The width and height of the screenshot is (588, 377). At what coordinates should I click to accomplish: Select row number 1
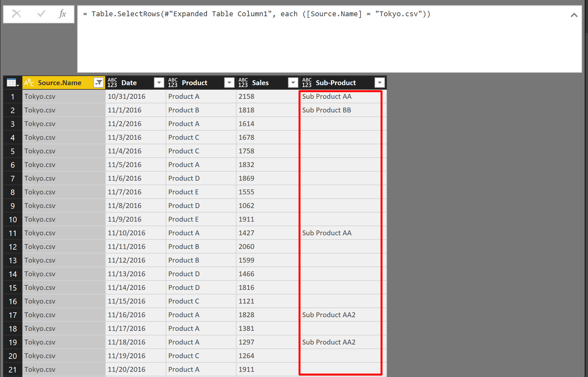tap(13, 97)
